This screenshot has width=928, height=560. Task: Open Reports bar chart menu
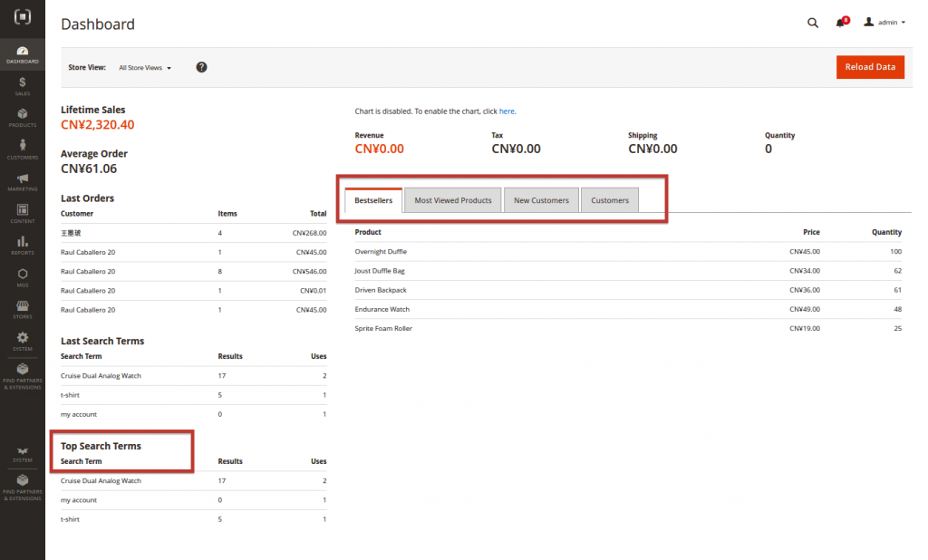tap(22, 246)
